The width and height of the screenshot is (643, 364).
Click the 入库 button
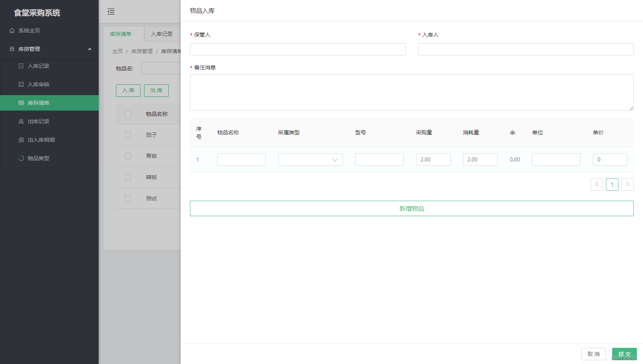[128, 90]
